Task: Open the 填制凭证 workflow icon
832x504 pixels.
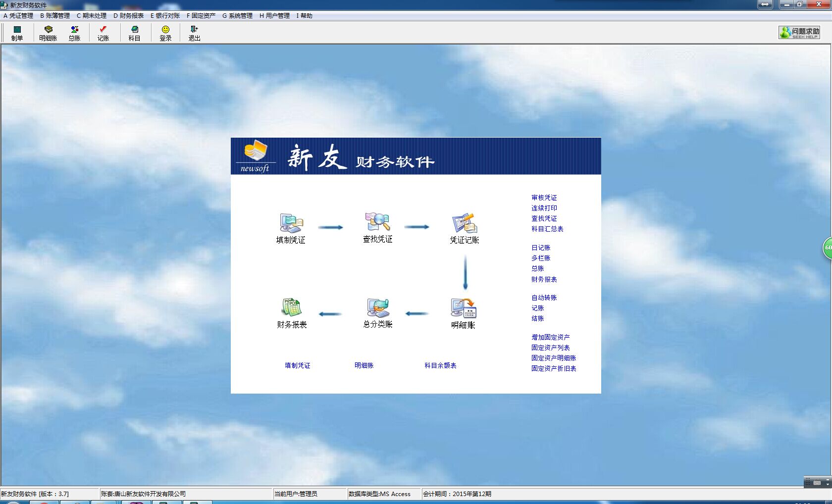Action: (291, 224)
